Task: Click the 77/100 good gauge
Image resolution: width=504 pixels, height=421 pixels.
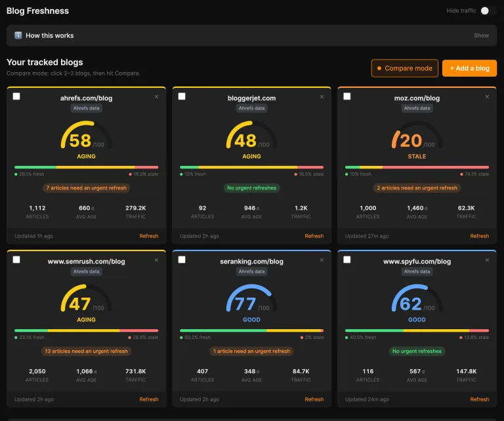Action: (252, 299)
